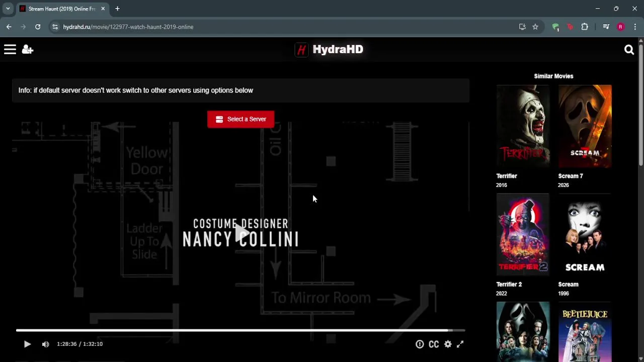Screen dimensions: 644x362
Task: Open video player settings gear
Action: (448, 344)
